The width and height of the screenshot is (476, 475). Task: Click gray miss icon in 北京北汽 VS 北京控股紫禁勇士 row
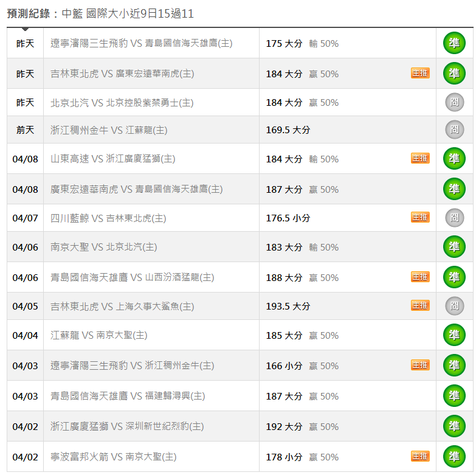point(455,102)
